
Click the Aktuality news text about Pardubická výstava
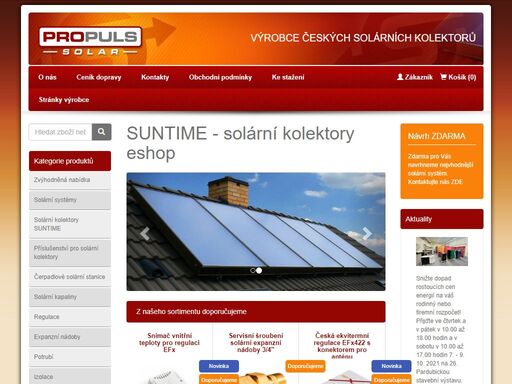pyautogui.click(x=441, y=329)
